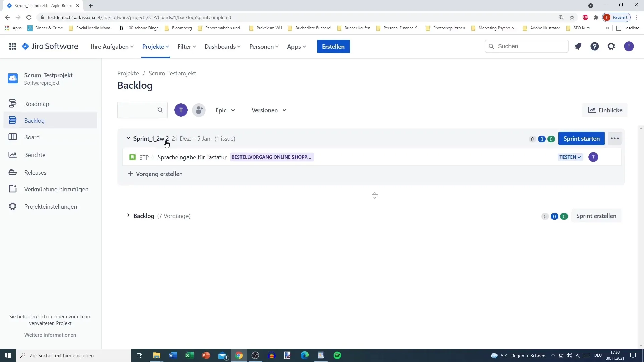Click the Backlog navigation icon in sidebar
Screen dimensions: 644x362
click(x=12, y=120)
